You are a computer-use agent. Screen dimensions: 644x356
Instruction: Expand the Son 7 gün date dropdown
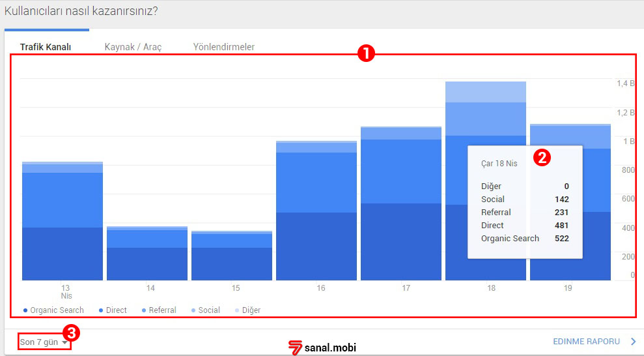[x=44, y=342]
